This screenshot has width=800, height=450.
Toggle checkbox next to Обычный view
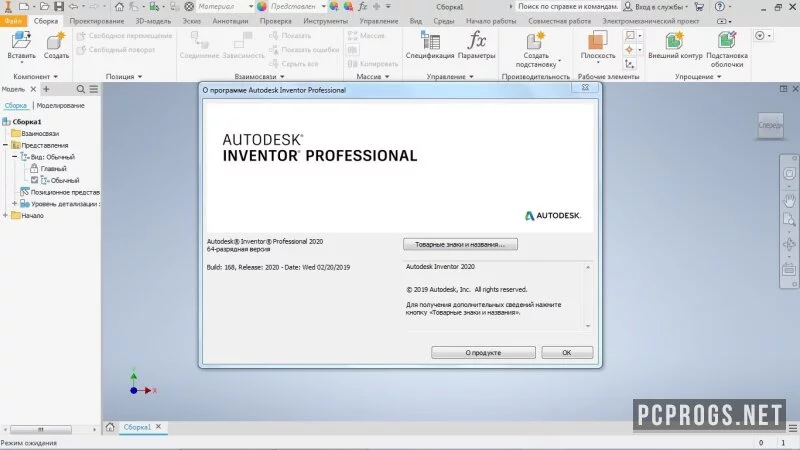pyautogui.click(x=34, y=180)
